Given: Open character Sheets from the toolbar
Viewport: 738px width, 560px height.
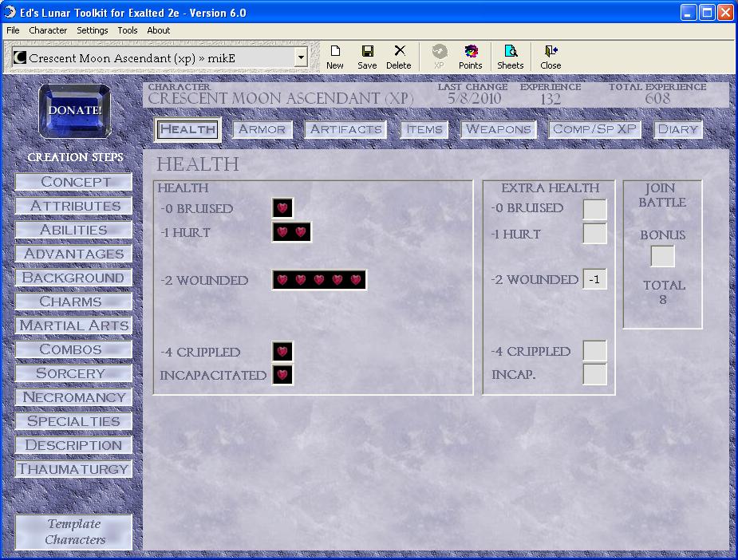Looking at the screenshot, I should click(510, 57).
